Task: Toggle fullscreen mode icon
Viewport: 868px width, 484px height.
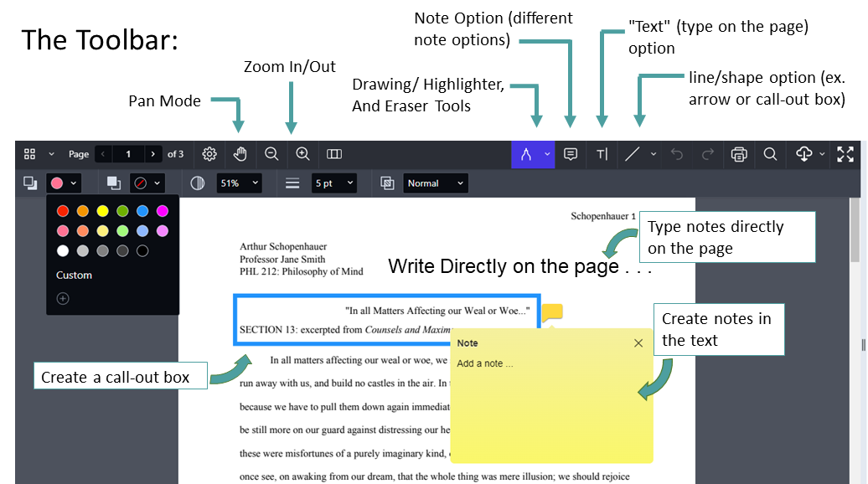Action: click(x=845, y=154)
